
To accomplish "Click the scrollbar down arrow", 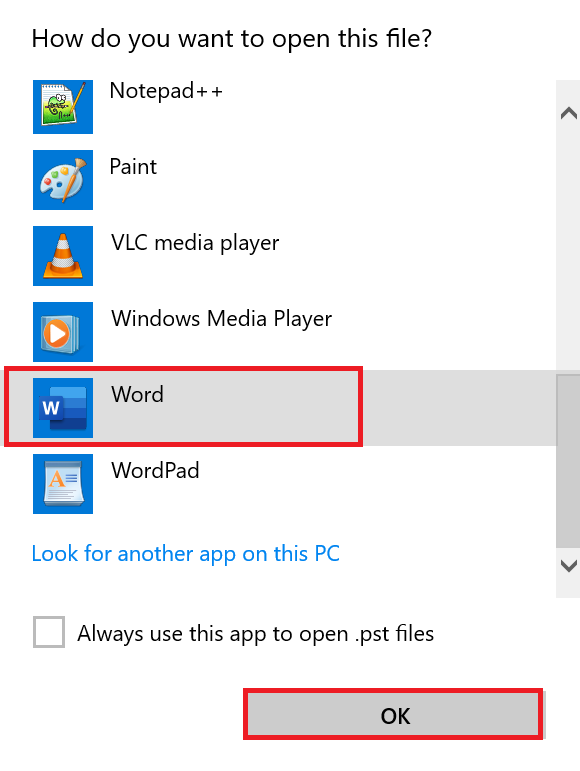I will click(569, 566).
